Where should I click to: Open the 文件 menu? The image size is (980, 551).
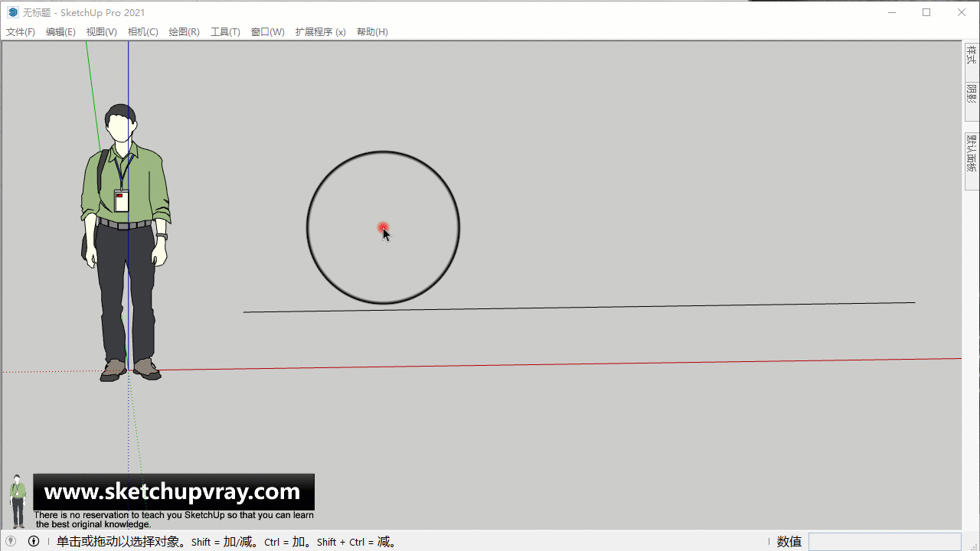tap(20, 31)
